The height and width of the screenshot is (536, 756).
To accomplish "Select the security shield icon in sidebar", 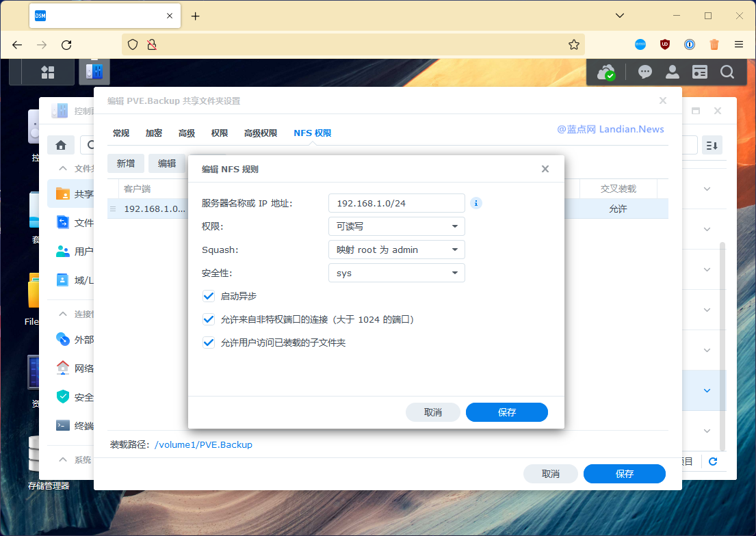I will pos(62,397).
